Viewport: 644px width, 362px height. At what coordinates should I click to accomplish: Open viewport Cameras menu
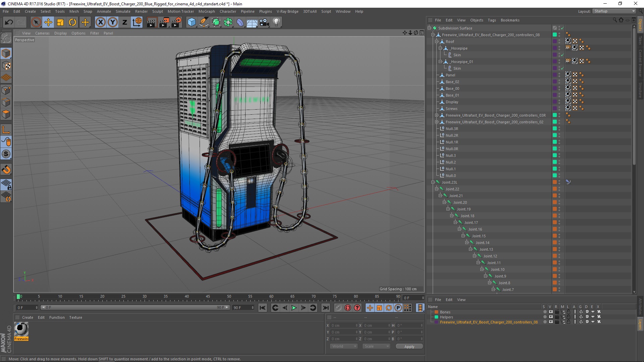[42, 33]
